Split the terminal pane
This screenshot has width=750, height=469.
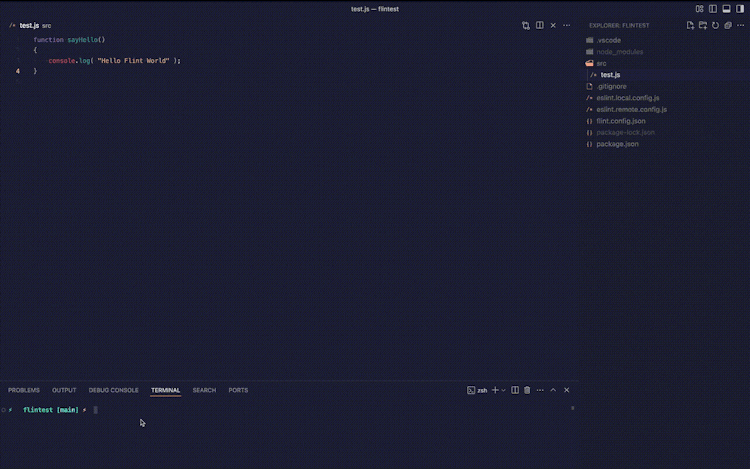pyautogui.click(x=515, y=390)
